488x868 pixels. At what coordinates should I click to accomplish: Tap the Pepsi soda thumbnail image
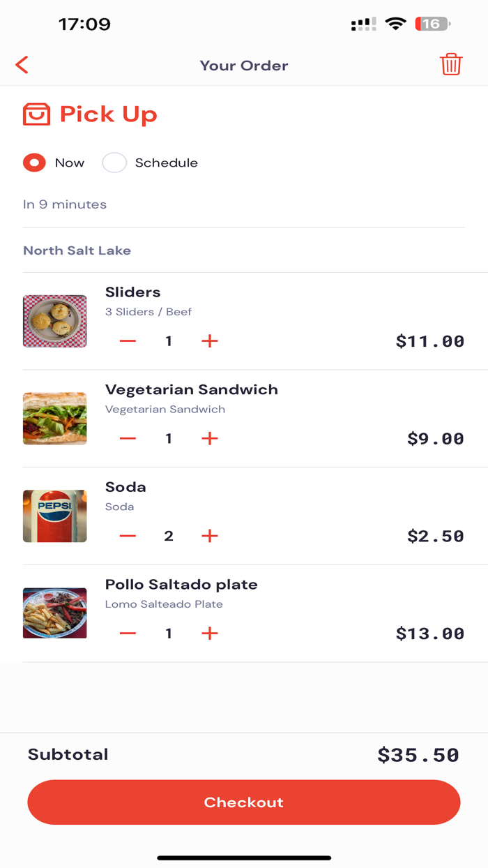pos(54,516)
